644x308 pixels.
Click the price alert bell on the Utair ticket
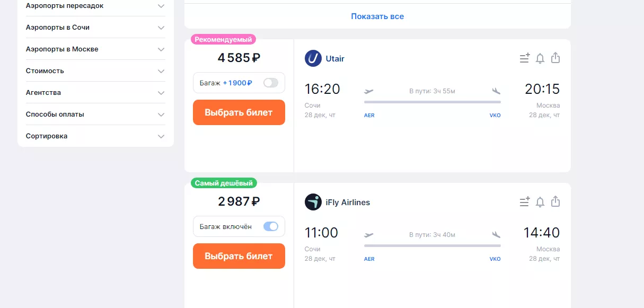tap(540, 58)
